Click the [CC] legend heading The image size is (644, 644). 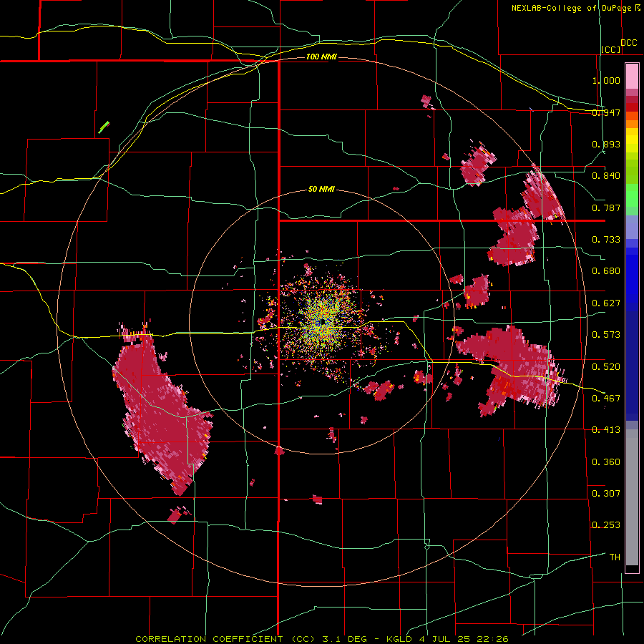[x=611, y=49]
